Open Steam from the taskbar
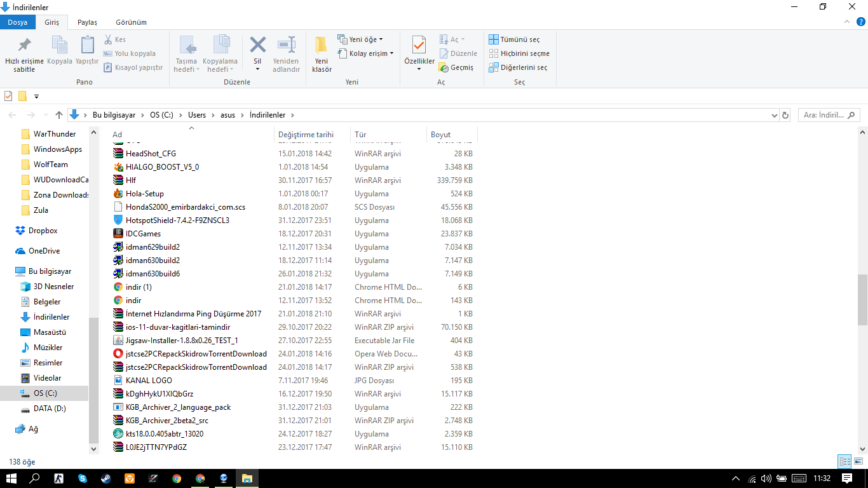 pos(105,478)
